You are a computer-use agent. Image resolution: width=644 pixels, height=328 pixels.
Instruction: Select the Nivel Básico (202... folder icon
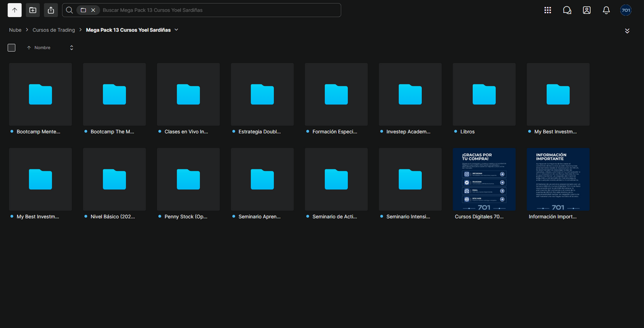tap(114, 180)
